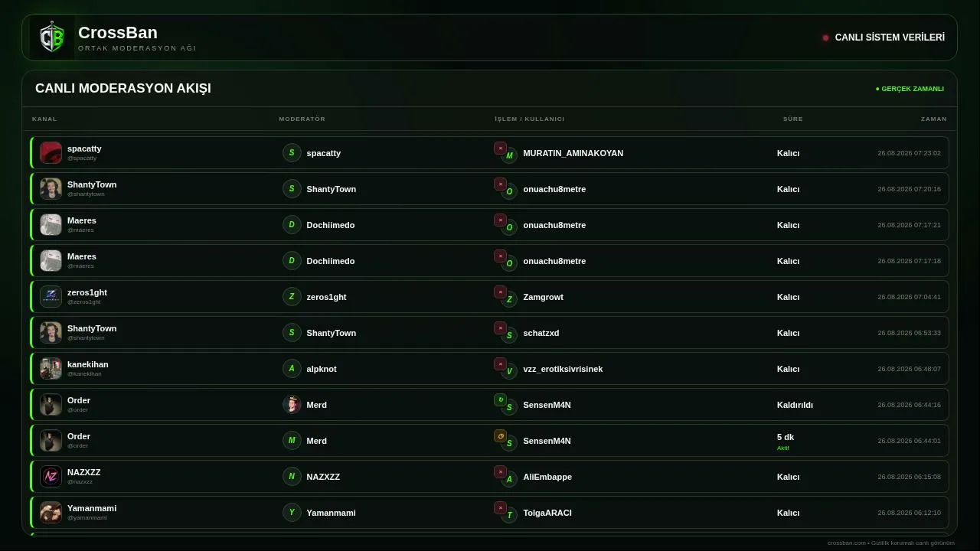This screenshot has height=551, width=980.
Task: Click the CrossBan shield logo
Action: 52,37
